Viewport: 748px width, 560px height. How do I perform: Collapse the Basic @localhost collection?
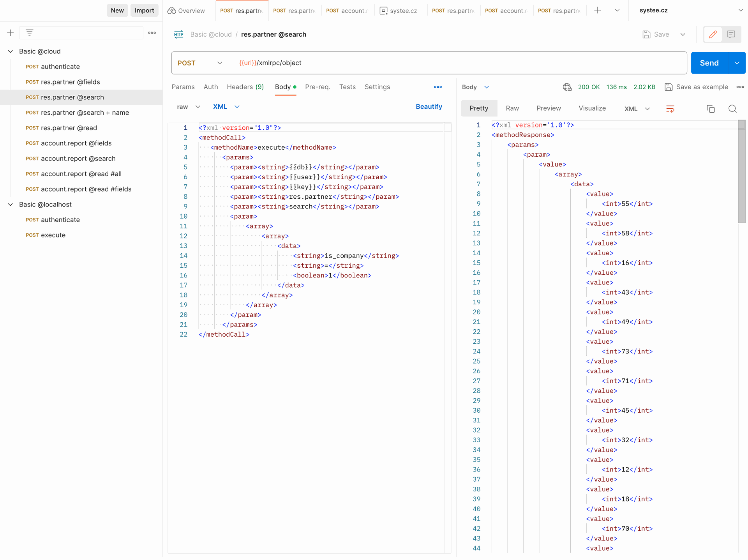click(11, 205)
